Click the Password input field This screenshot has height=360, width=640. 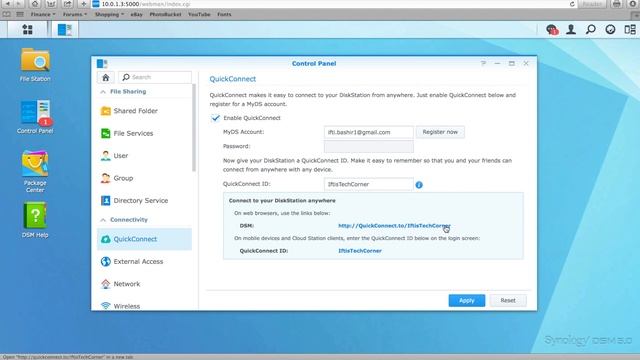pyautogui.click(x=369, y=146)
